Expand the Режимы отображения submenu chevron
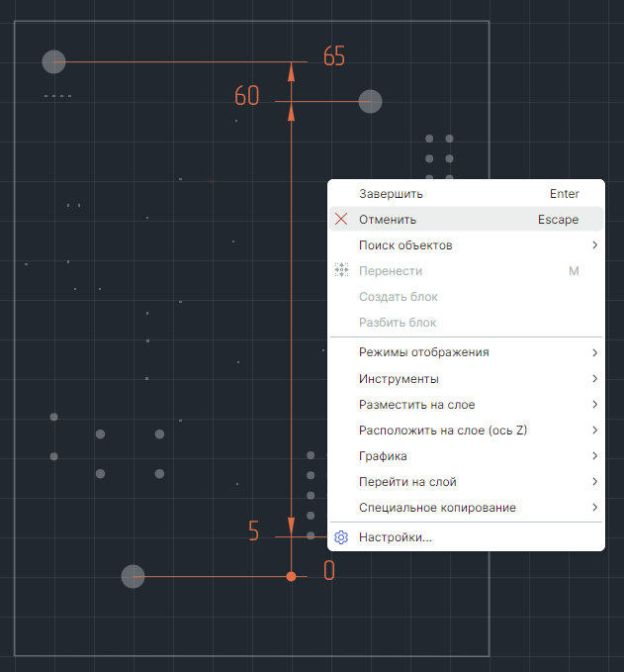Viewport: 624px width, 672px height. (x=594, y=353)
